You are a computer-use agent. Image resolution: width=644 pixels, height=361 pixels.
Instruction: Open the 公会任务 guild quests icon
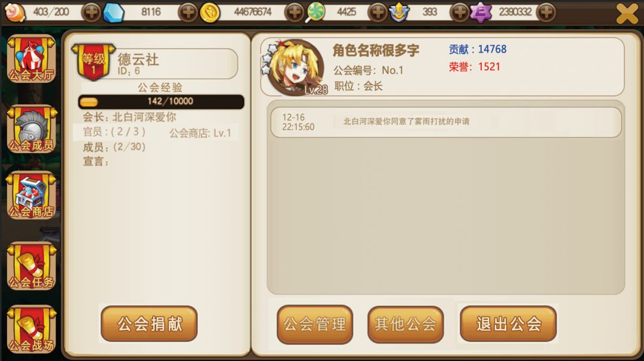coord(31,266)
